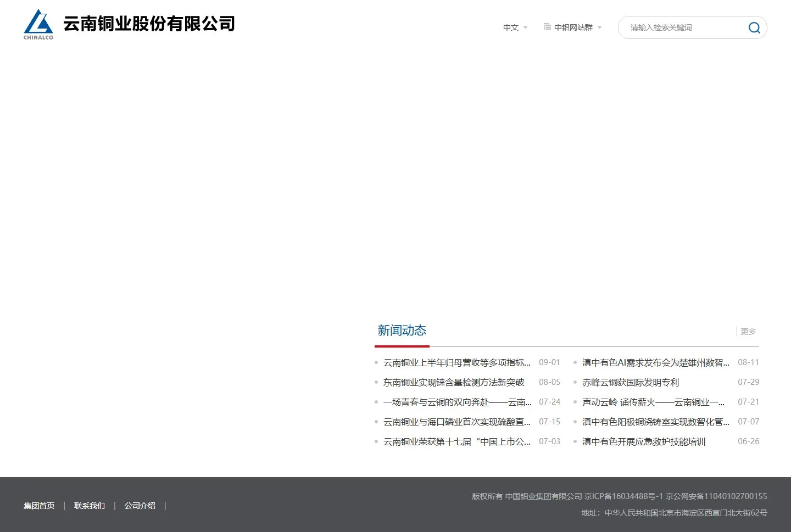Expand the 中铝网站群 dropdown
This screenshot has height=532, width=791.
[x=577, y=27]
